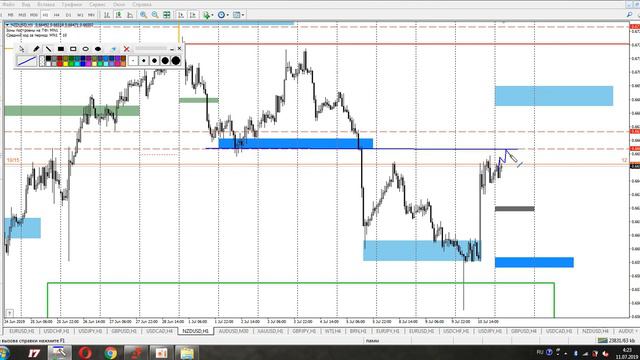This screenshot has height=360, width=640.
Task: Click the RU language indicator in tray
Action: point(540,352)
